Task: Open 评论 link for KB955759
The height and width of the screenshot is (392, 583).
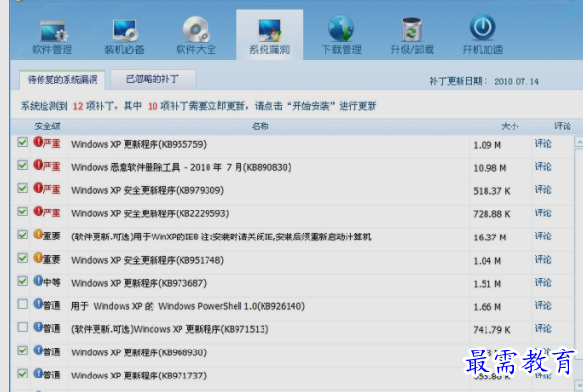Action: (x=542, y=144)
